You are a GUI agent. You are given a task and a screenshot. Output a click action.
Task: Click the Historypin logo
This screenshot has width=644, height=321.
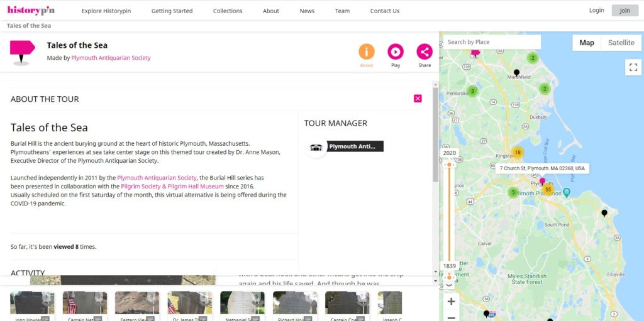(31, 10)
